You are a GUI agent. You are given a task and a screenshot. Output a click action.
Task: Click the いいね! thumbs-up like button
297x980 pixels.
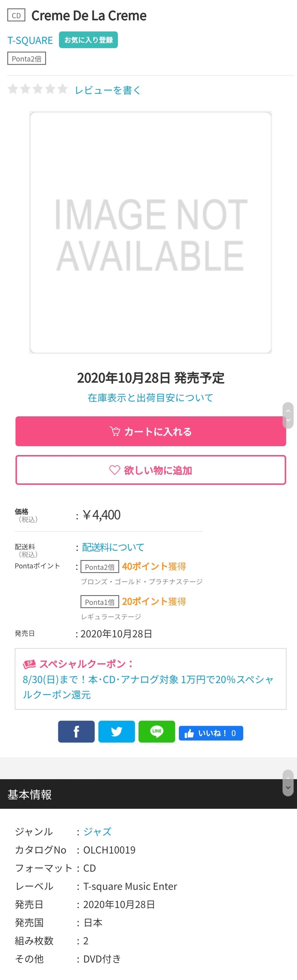coord(211,733)
